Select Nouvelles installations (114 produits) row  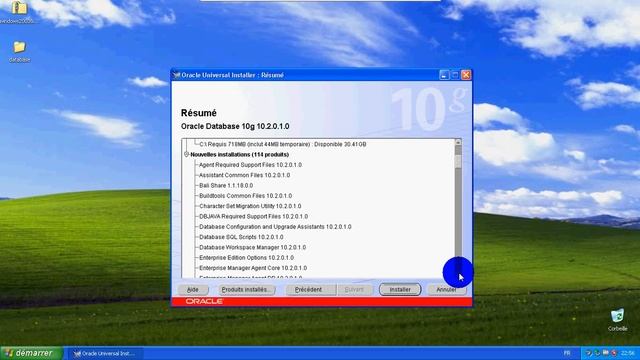tap(240, 154)
